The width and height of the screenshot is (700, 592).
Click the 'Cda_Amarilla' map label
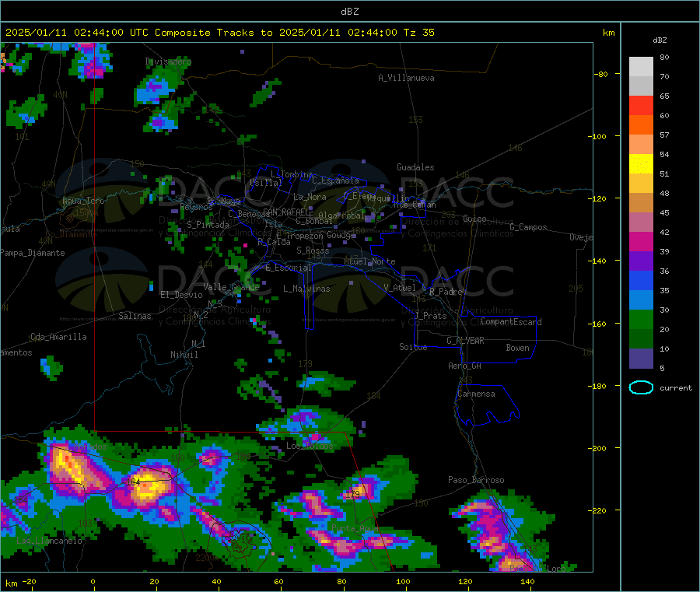[x=58, y=337]
